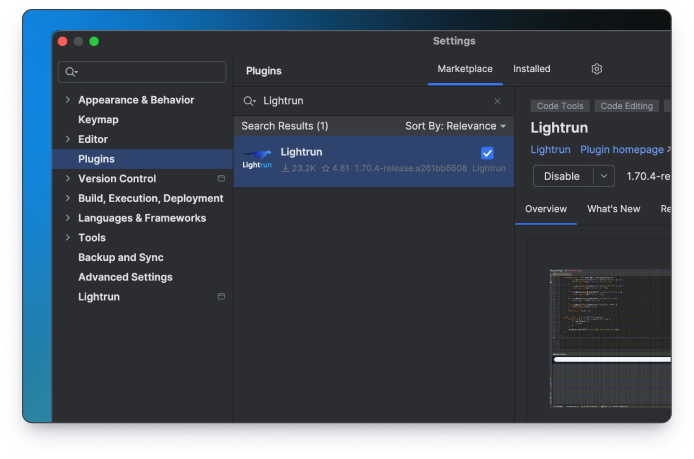The width and height of the screenshot is (694, 459).
Task: Click the version 1.70.4-release.a261bb6608 text
Action: [x=411, y=168]
